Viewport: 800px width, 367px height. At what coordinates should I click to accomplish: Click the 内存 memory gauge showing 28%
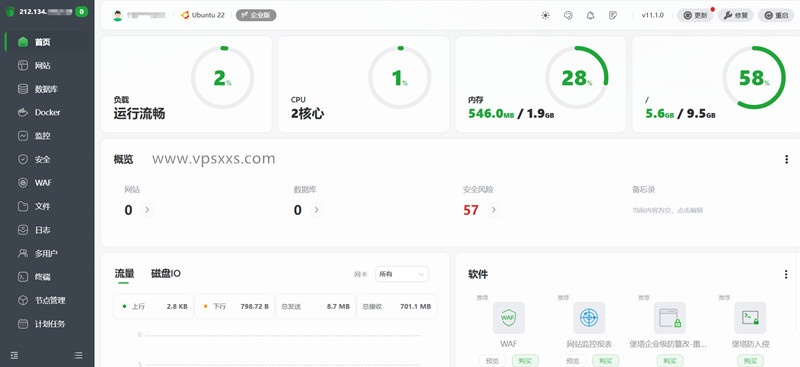pyautogui.click(x=577, y=78)
